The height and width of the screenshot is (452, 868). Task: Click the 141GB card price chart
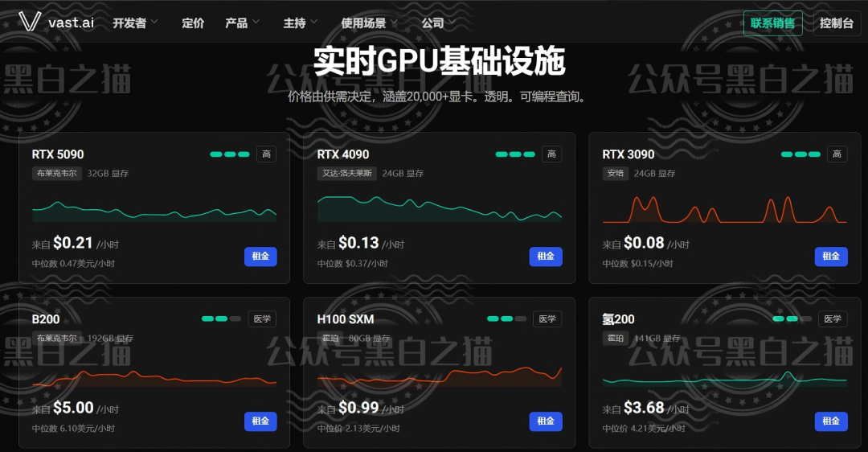725,379
